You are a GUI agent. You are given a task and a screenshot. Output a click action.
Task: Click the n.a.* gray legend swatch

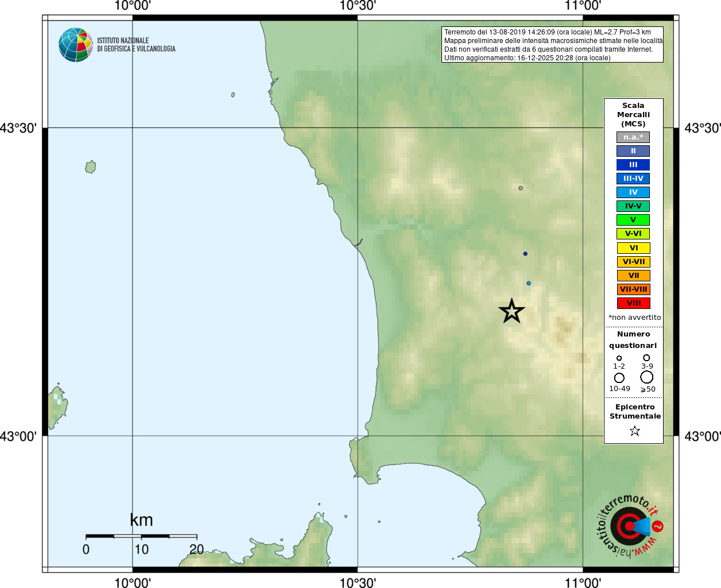[x=633, y=137]
